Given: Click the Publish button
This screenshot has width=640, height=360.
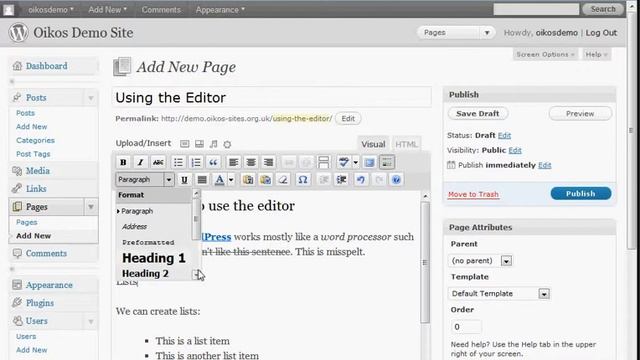Looking at the screenshot, I should tap(581, 193).
